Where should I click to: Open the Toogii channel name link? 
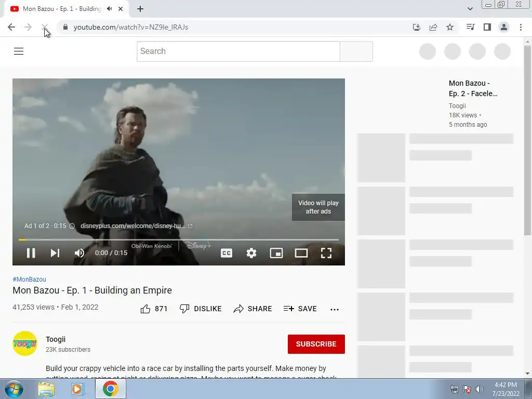click(56, 339)
